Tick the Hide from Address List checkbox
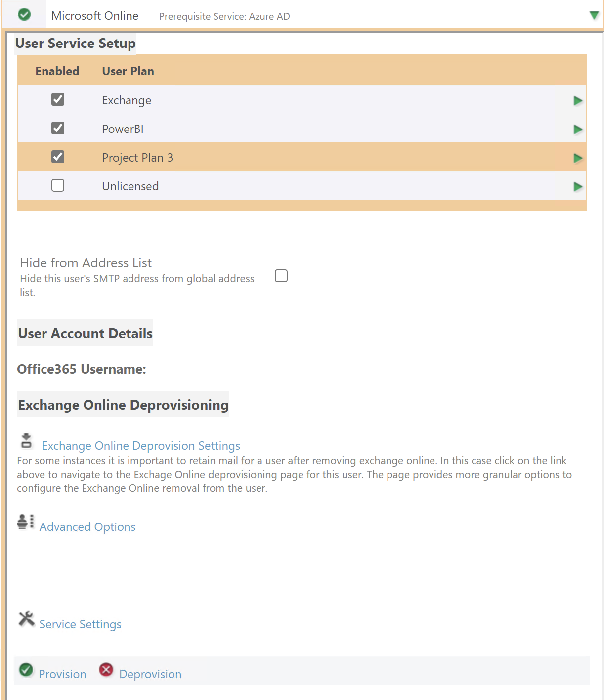 tap(281, 276)
